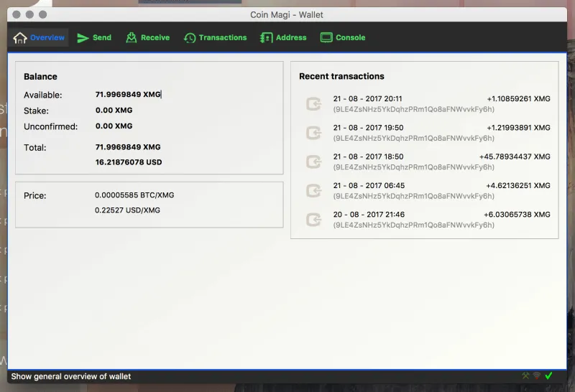This screenshot has width=575, height=392.
Task: Select the +1.21993891 XMG amount
Action: point(518,128)
